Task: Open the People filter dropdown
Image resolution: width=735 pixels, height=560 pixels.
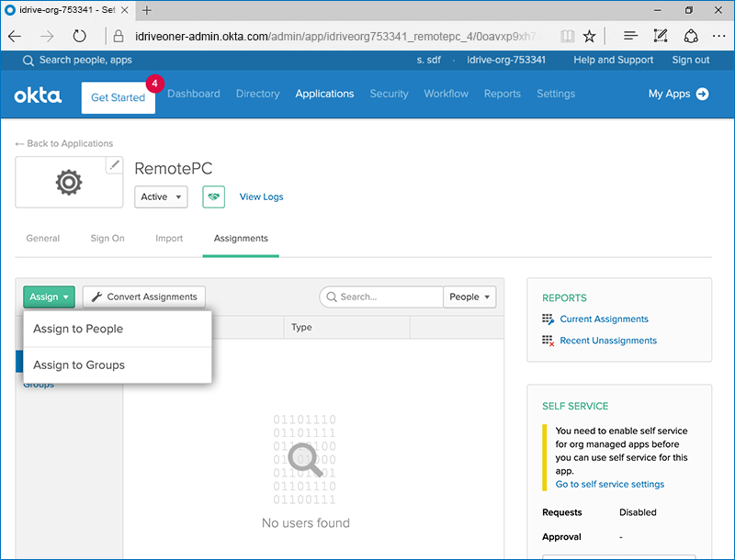Action: (x=469, y=297)
